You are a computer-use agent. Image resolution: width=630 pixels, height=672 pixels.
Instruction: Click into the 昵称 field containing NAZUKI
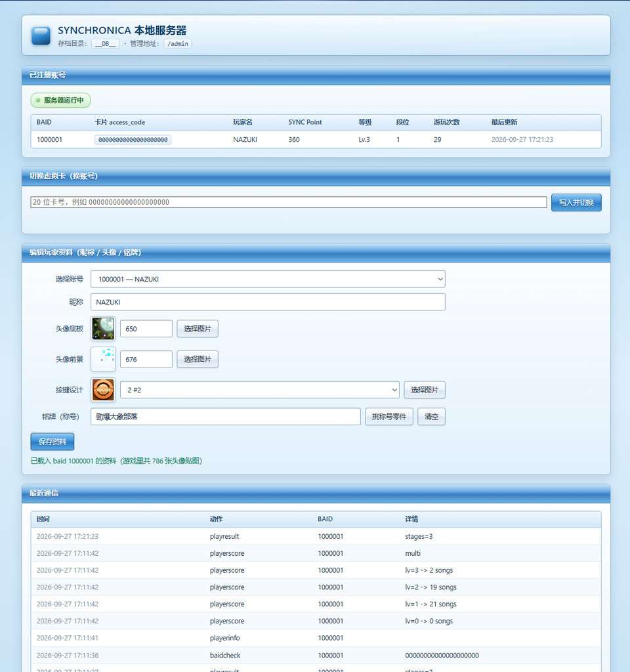268,302
